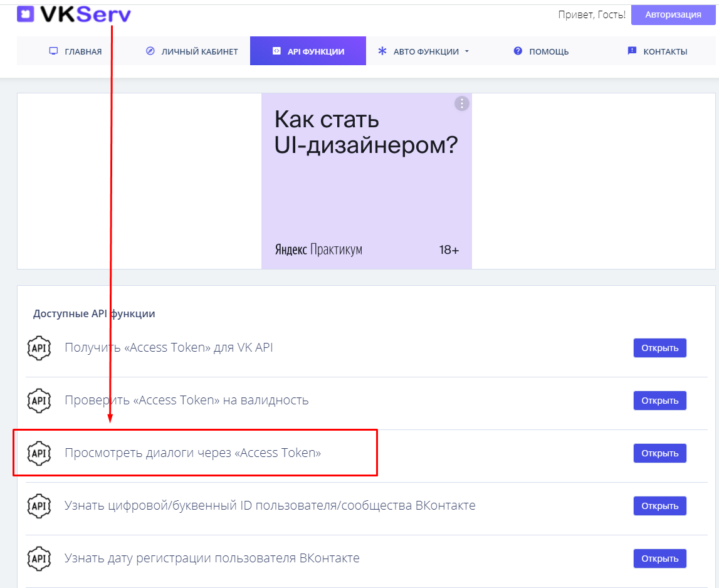Click the Доступные API функции heading
The width and height of the screenshot is (719, 588).
click(x=94, y=313)
